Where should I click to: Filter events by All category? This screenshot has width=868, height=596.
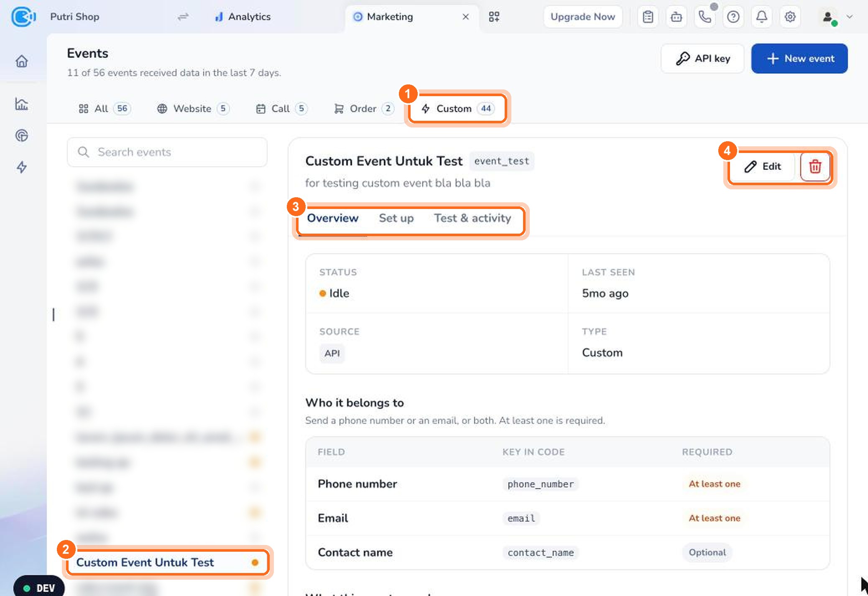(x=105, y=109)
